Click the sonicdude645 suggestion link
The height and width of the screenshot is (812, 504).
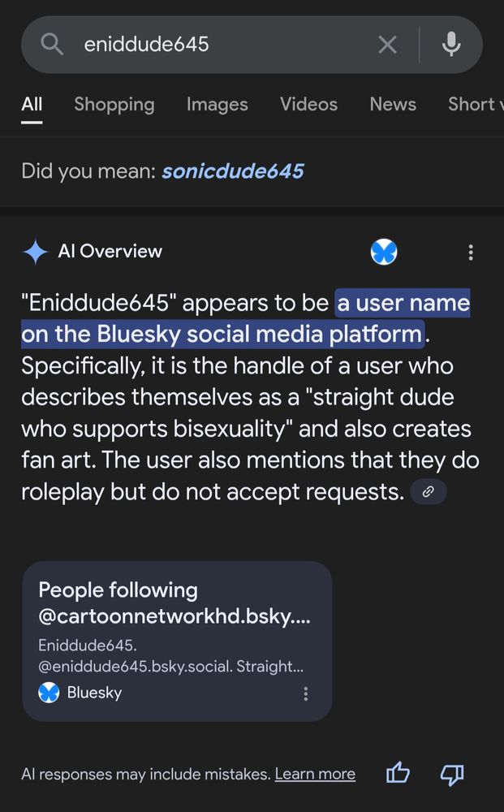232,171
